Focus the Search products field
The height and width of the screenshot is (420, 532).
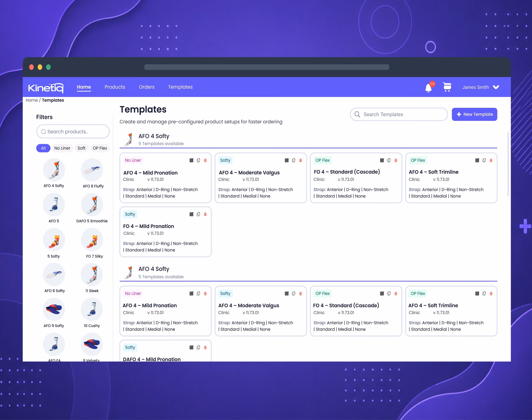[73, 131]
